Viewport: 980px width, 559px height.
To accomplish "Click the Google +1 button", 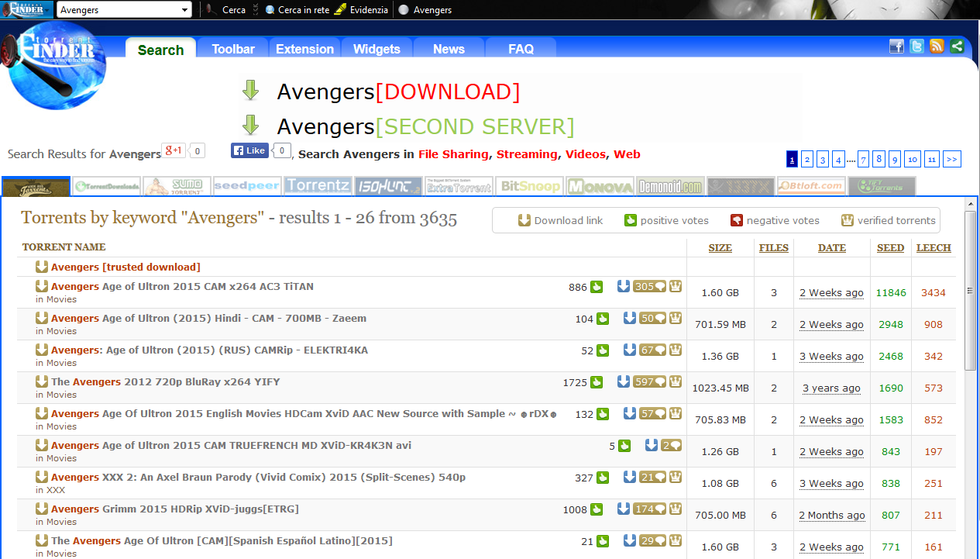I will (x=173, y=150).
